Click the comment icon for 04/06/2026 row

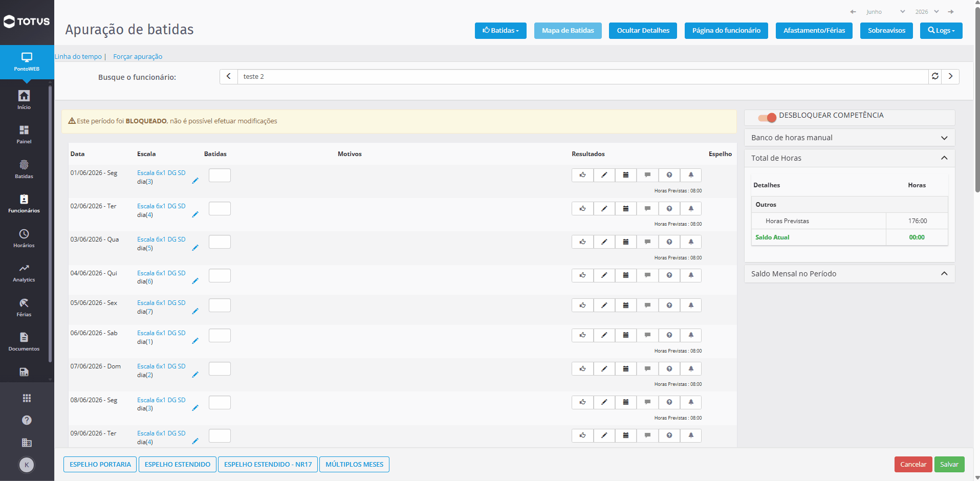[647, 275]
